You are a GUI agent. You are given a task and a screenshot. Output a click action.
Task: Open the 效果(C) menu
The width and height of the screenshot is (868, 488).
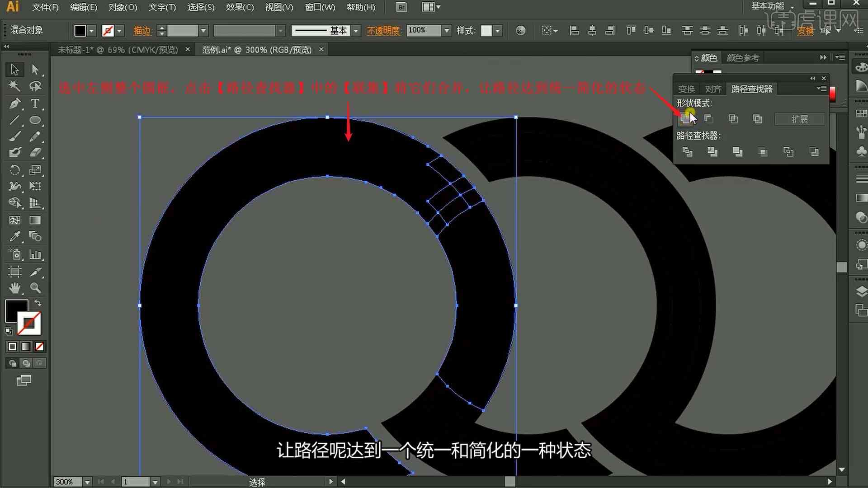pyautogui.click(x=240, y=7)
